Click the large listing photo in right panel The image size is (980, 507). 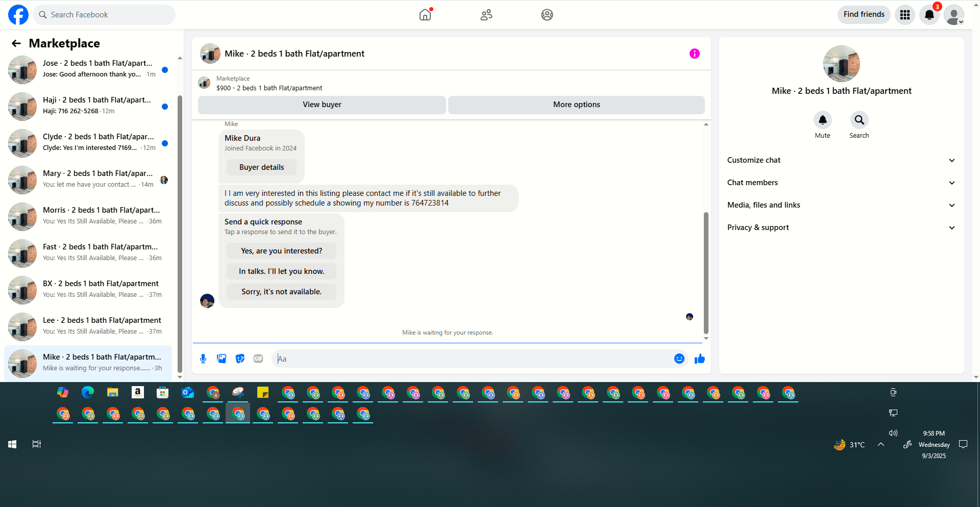tap(842, 64)
